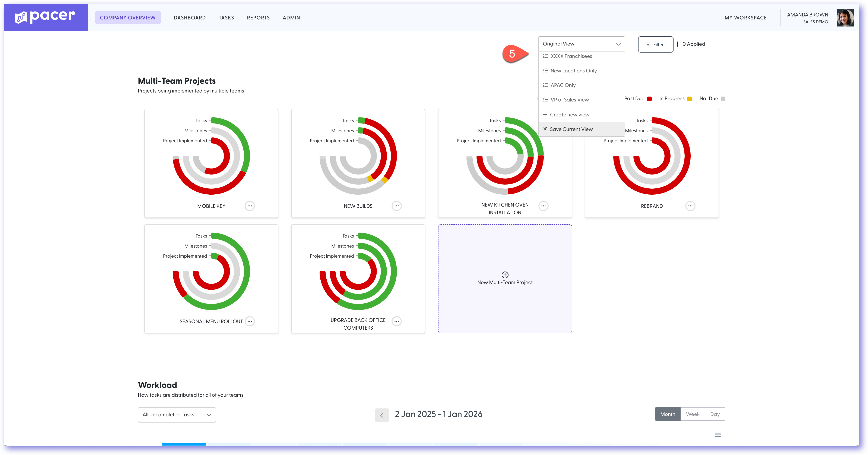The height and width of the screenshot is (455, 868).
Task: Open the Filters button
Action: point(655,44)
